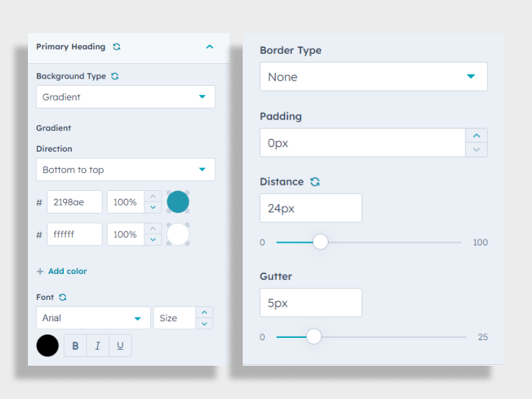The image size is (532, 399).
Task: Toggle Underline font style
Action: coord(120,346)
